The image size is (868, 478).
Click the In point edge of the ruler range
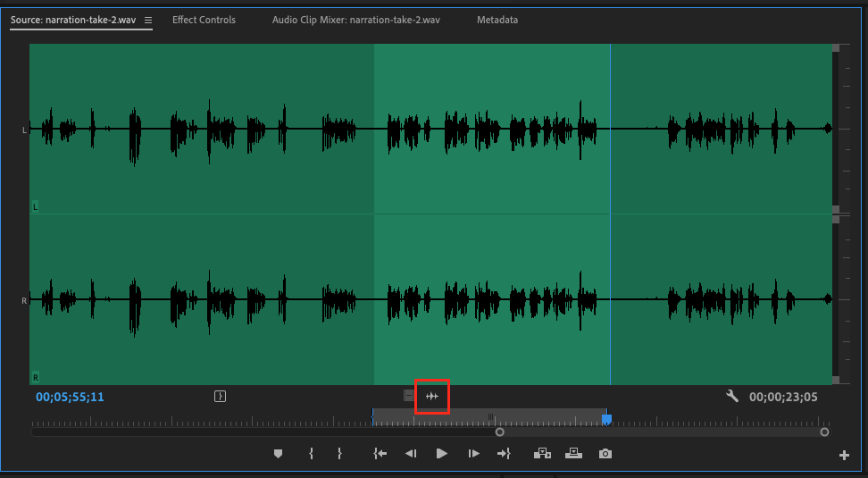(x=372, y=416)
